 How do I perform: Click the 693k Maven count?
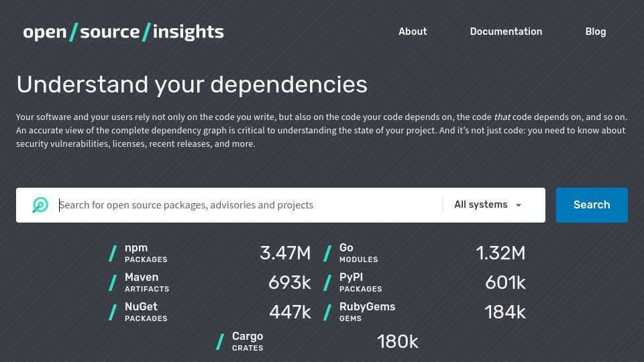pyautogui.click(x=290, y=283)
